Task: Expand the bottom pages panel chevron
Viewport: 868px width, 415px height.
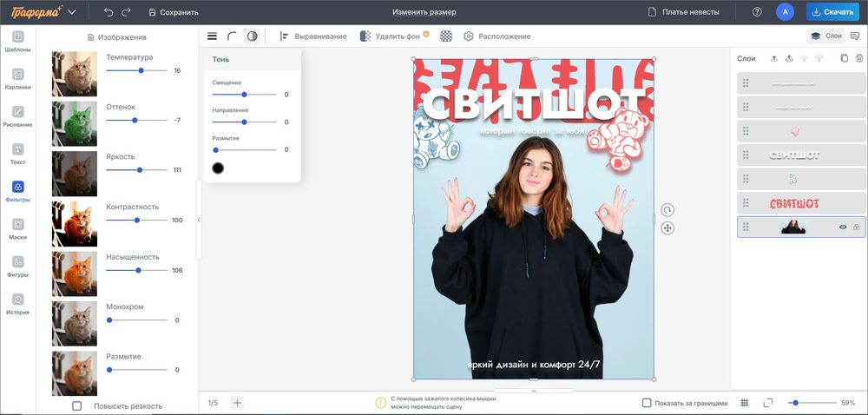Action: tap(534, 391)
